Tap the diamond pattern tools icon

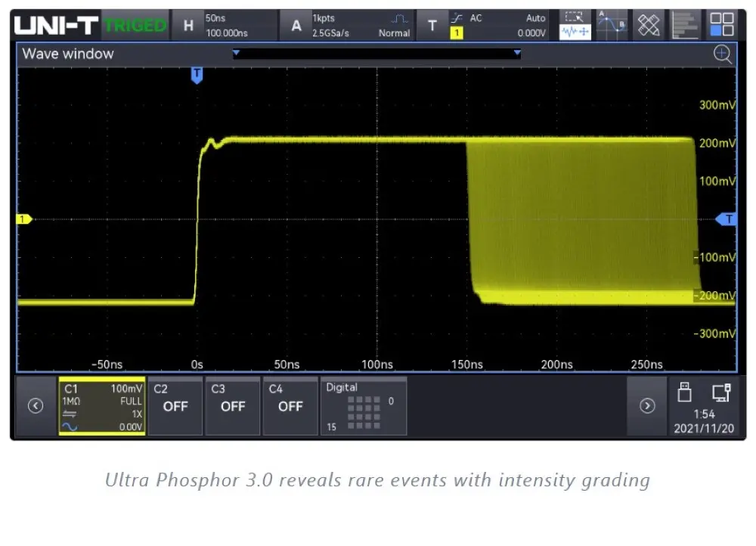pyautogui.click(x=649, y=25)
